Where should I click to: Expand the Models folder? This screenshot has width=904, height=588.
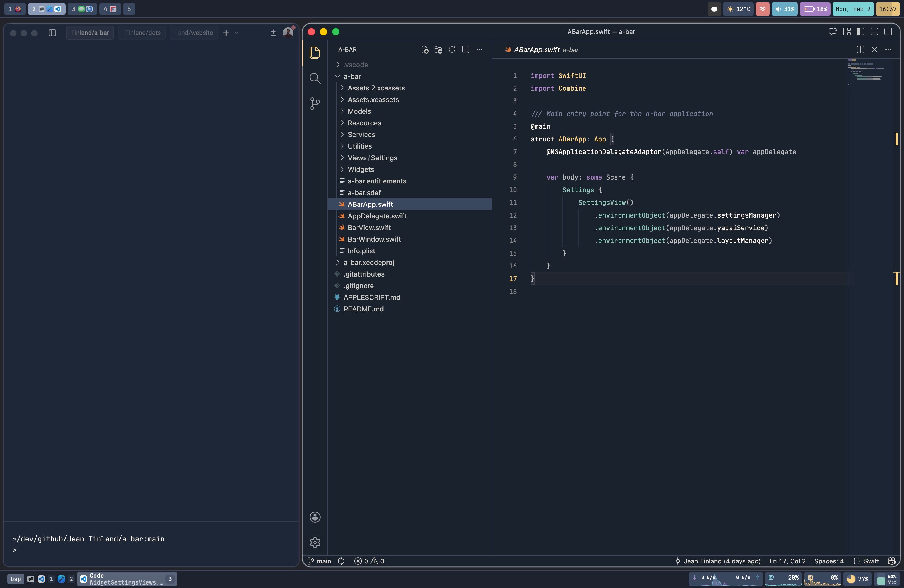359,111
